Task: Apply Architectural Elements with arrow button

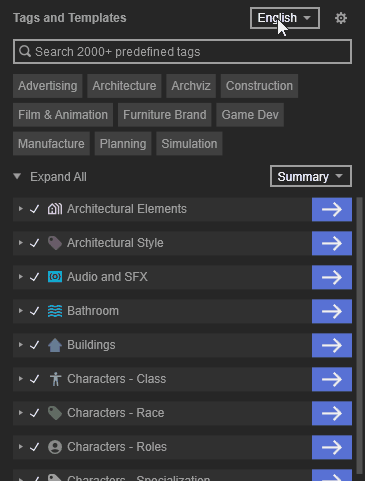Action: (x=332, y=209)
